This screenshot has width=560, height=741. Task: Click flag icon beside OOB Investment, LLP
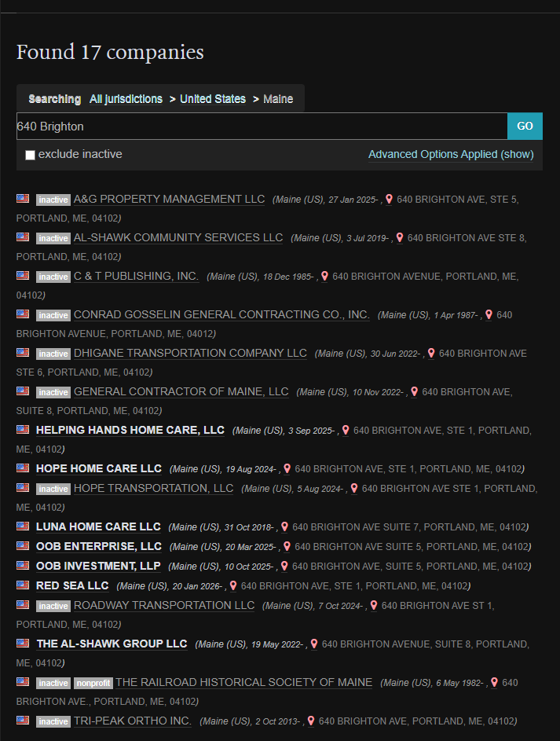(x=23, y=566)
